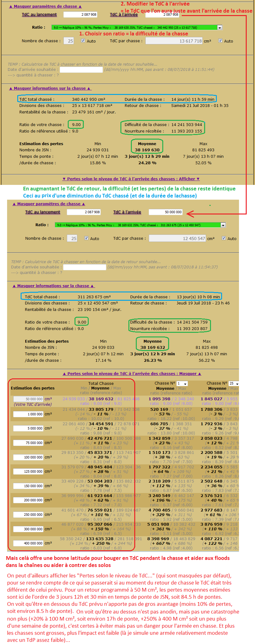Click the 'Votre TdC d'arrivée' 50 000 000 cm² field
The height and width of the screenshot is (644, 255).
click(28, 399)
